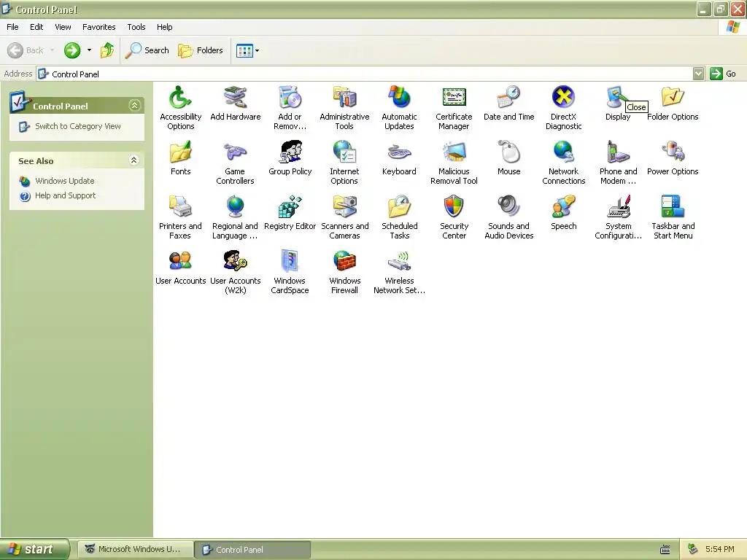Viewport: 747px width, 560px height.
Task: Toggle the Folders pane button
Action: (x=200, y=50)
